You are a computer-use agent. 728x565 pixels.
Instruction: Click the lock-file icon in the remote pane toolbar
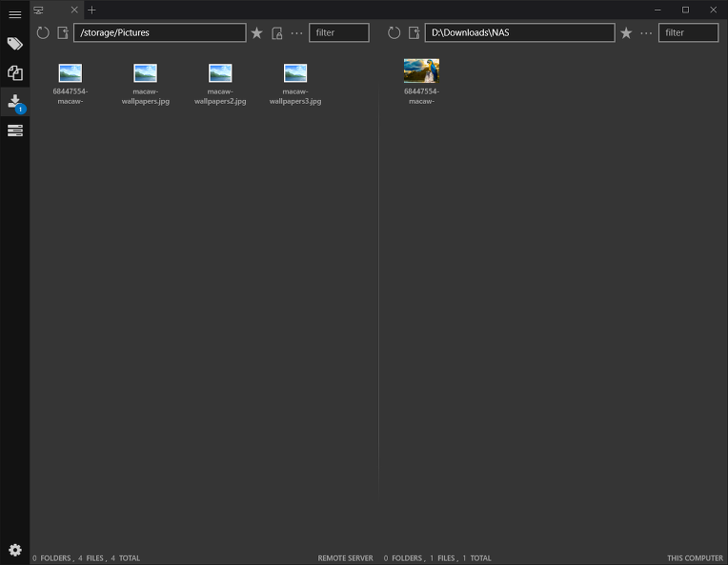277,33
